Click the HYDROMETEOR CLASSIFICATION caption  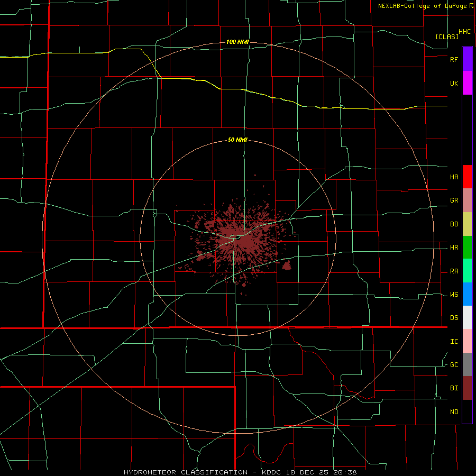coord(186,472)
